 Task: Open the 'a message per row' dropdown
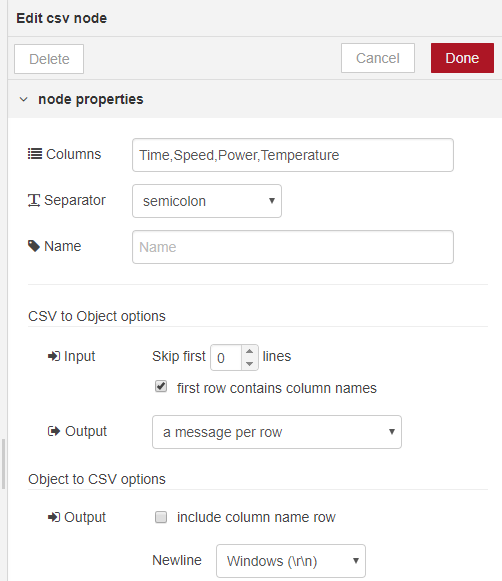(277, 432)
